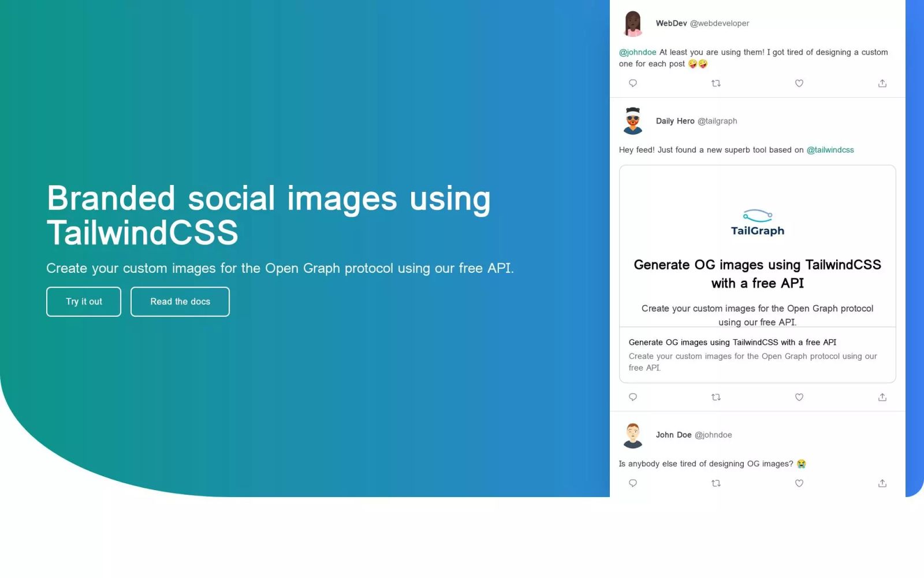This screenshot has height=578, width=924.
Task: Click the large preview heading 'Generate OG images using TailwindCSS with a free API'
Action: [758, 274]
